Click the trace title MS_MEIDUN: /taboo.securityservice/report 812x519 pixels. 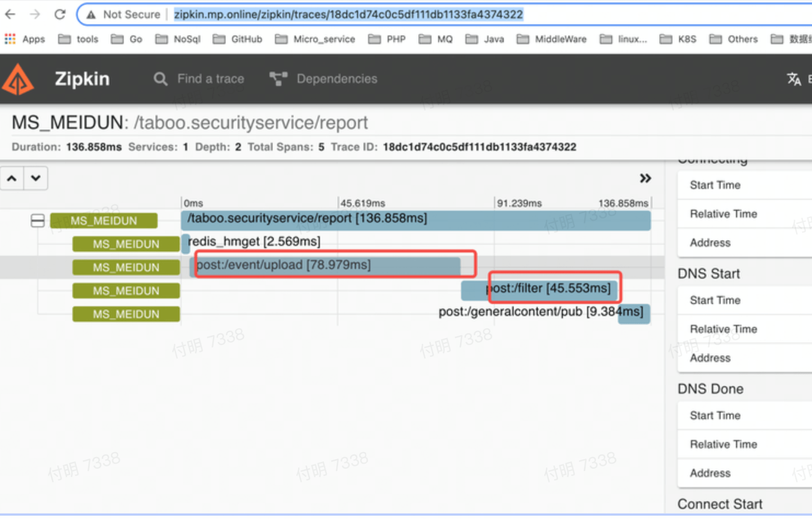189,123
